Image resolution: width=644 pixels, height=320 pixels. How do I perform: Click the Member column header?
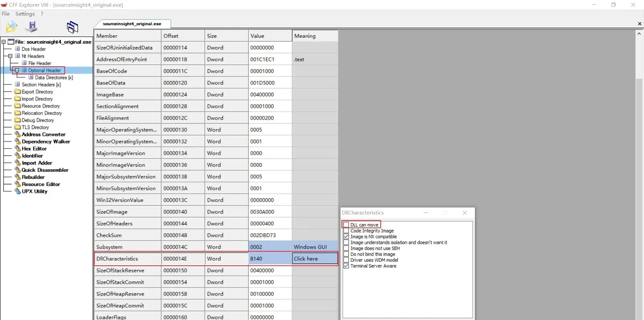[x=128, y=36]
